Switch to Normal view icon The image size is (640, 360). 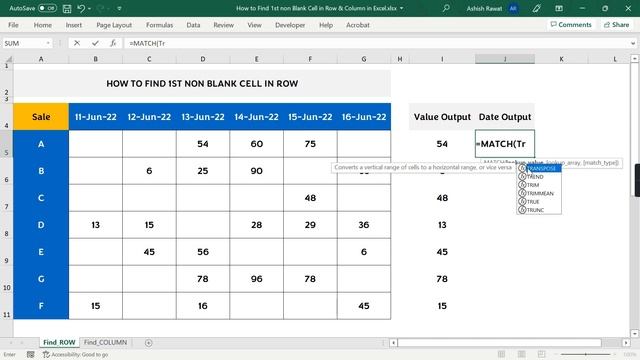[501, 354]
